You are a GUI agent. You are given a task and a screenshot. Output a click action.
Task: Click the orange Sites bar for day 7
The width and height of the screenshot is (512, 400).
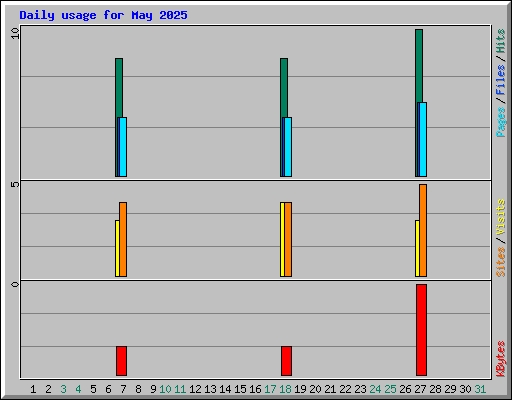click(123, 239)
